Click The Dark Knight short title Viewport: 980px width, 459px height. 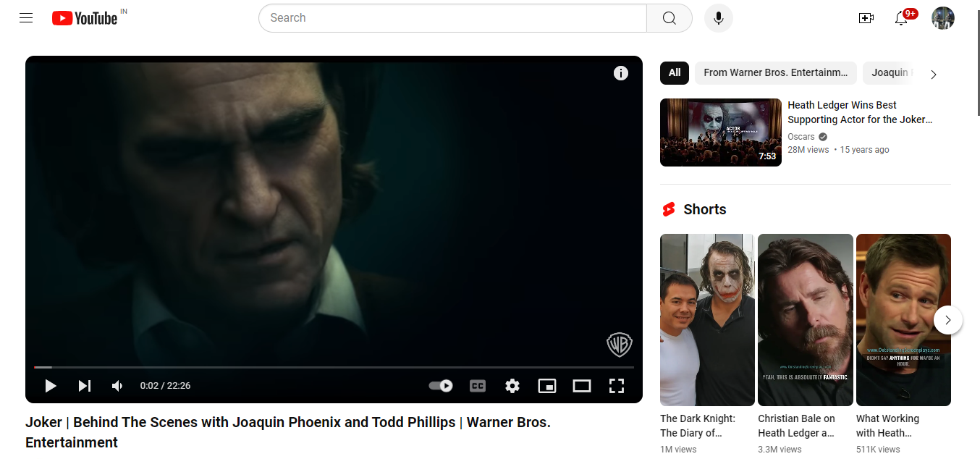698,426
